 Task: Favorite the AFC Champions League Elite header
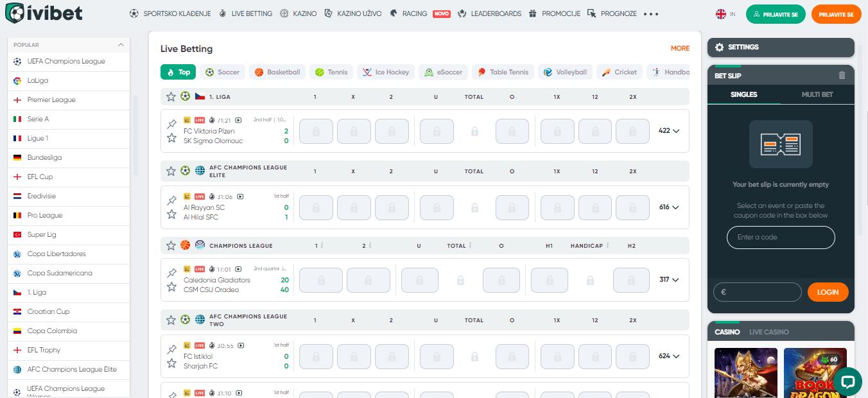point(171,171)
